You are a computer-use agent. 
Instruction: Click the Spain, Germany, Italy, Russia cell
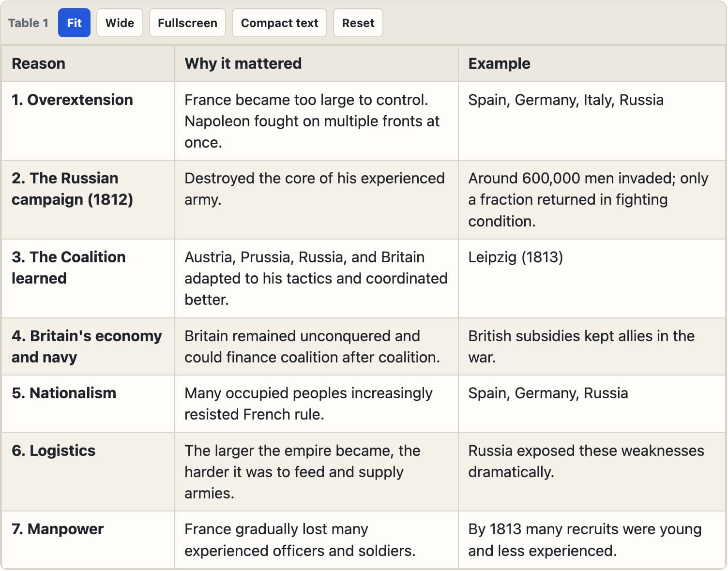pos(591,120)
